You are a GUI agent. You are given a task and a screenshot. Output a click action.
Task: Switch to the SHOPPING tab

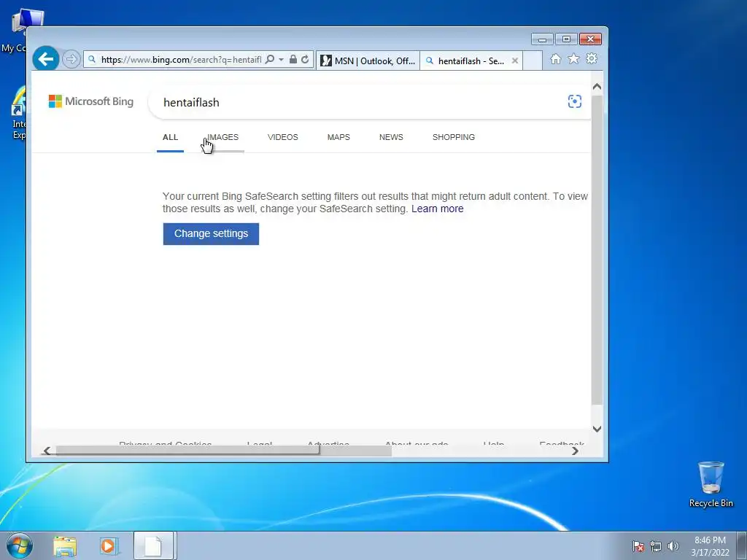(x=454, y=137)
